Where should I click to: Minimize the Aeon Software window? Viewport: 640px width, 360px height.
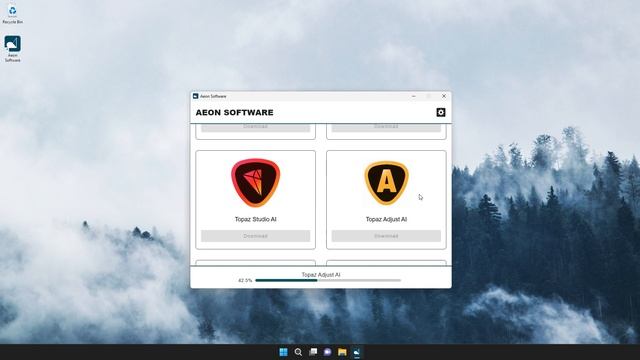(x=413, y=96)
